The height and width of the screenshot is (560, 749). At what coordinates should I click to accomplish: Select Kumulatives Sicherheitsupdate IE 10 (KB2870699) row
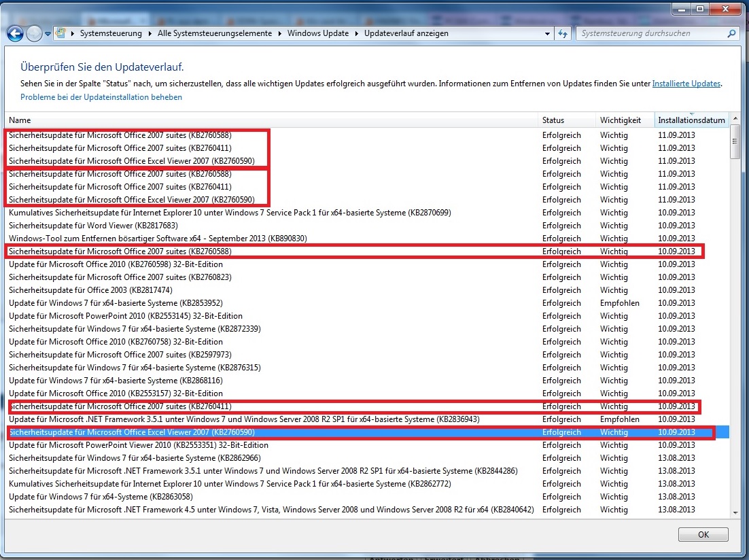click(x=367, y=213)
